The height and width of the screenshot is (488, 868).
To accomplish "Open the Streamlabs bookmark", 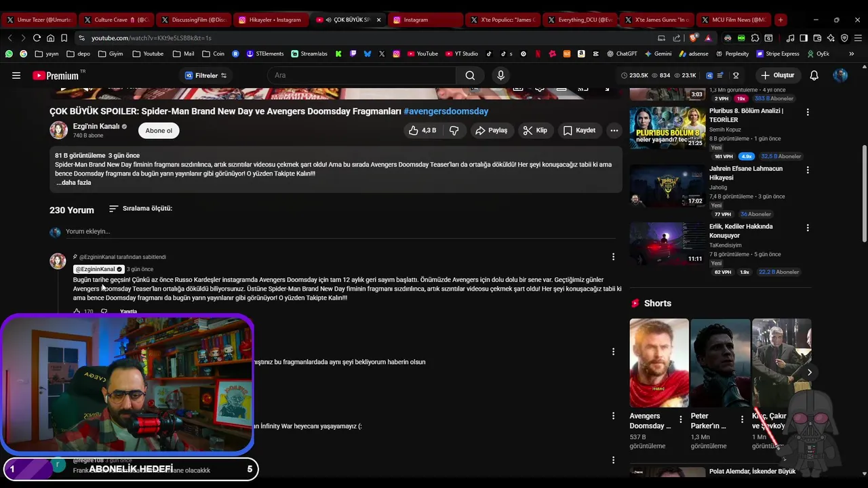I will (x=309, y=54).
